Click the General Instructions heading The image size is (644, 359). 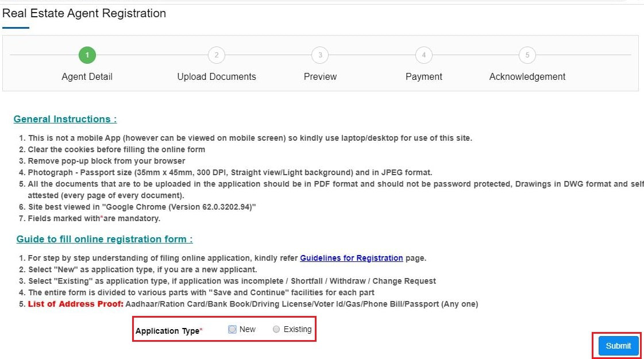point(65,119)
